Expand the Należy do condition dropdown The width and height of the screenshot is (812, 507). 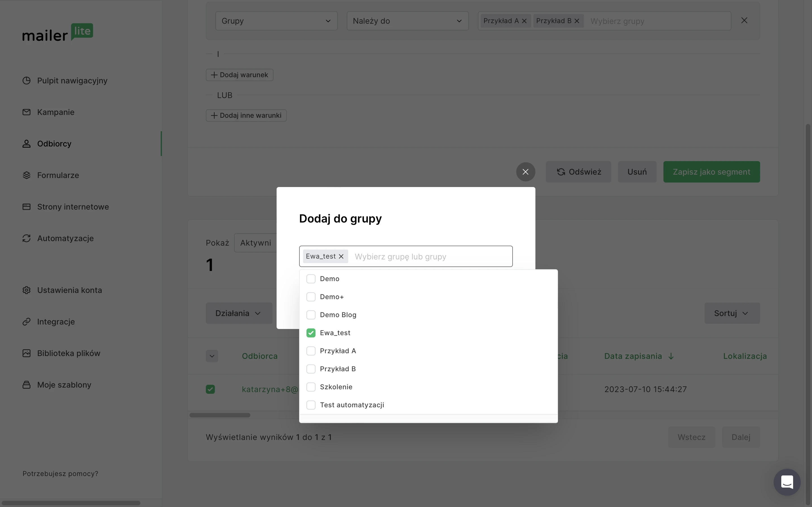[x=407, y=21]
